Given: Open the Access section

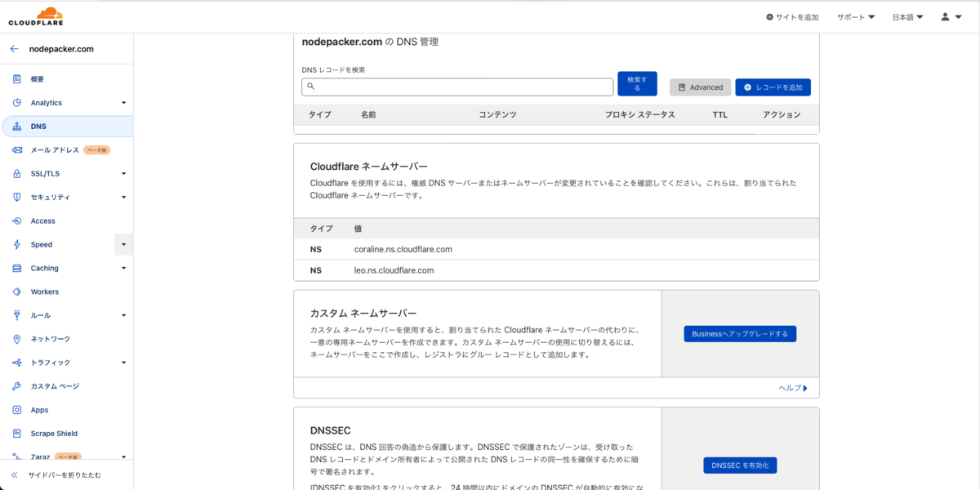Looking at the screenshot, I should [43, 221].
